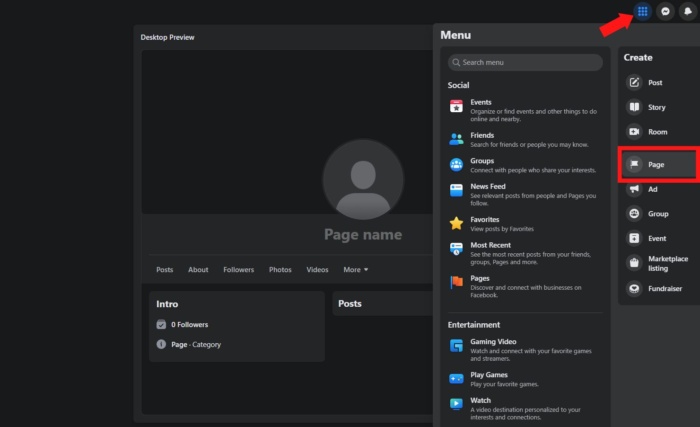
Task: Click the Page flag icon under Create
Action: (x=634, y=164)
